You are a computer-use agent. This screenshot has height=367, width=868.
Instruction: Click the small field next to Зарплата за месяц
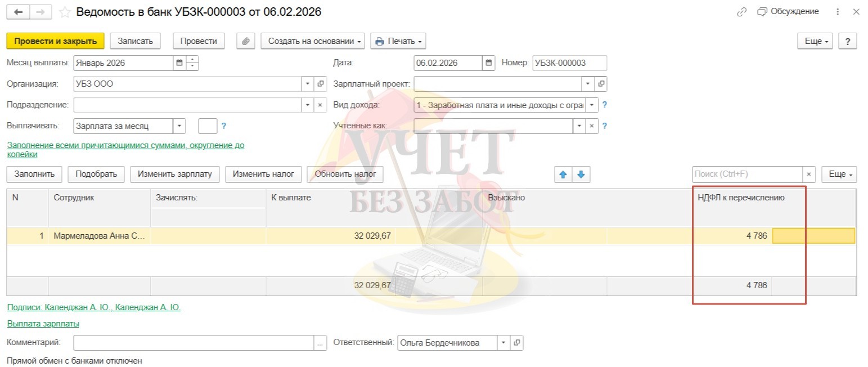(208, 126)
